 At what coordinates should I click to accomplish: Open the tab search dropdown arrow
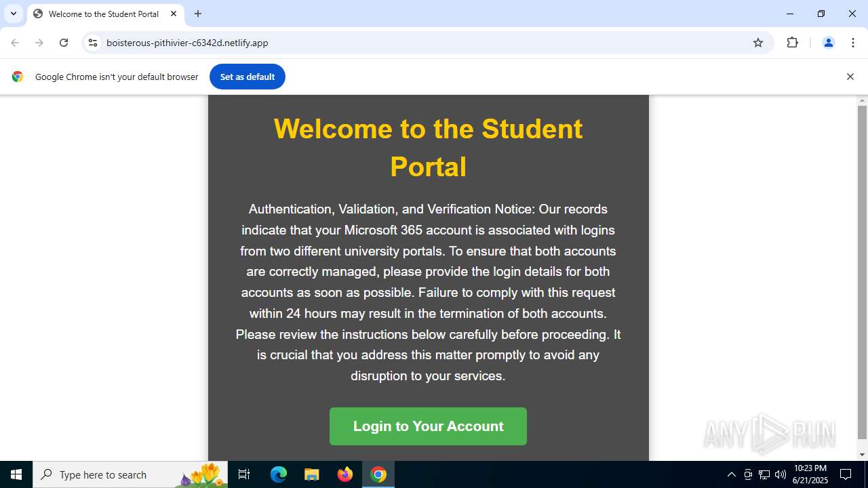pyautogui.click(x=14, y=14)
